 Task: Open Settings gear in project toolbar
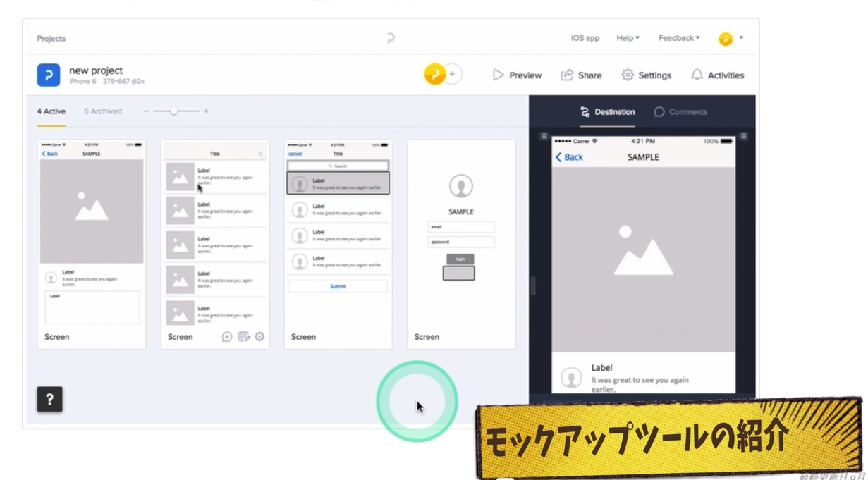628,75
